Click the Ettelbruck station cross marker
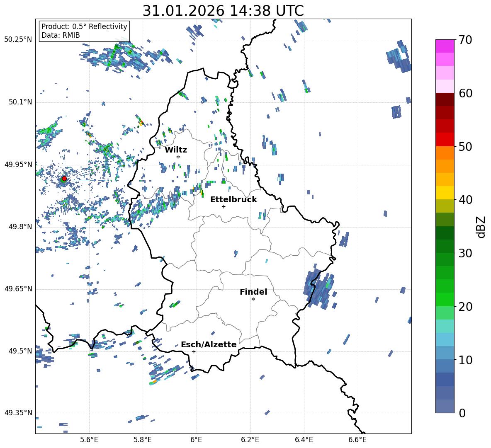Viewport: 491px width, 448px height. [x=224, y=206]
